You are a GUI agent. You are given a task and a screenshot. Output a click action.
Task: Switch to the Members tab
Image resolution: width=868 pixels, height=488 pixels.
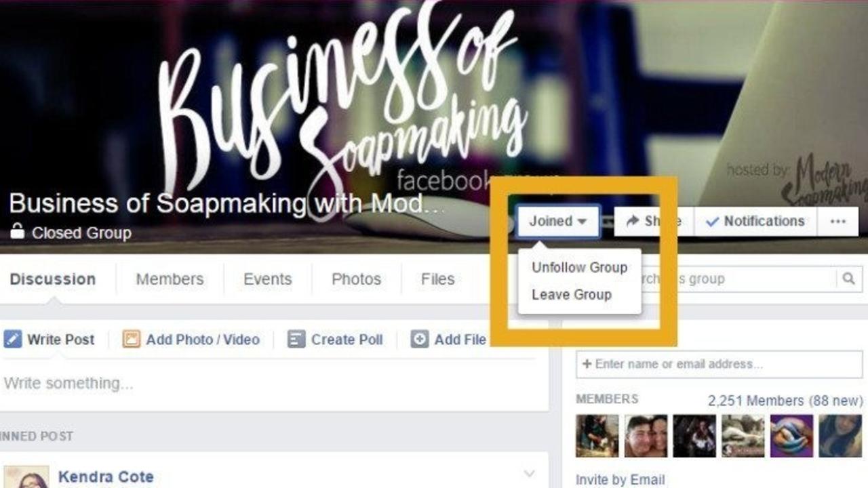click(170, 279)
